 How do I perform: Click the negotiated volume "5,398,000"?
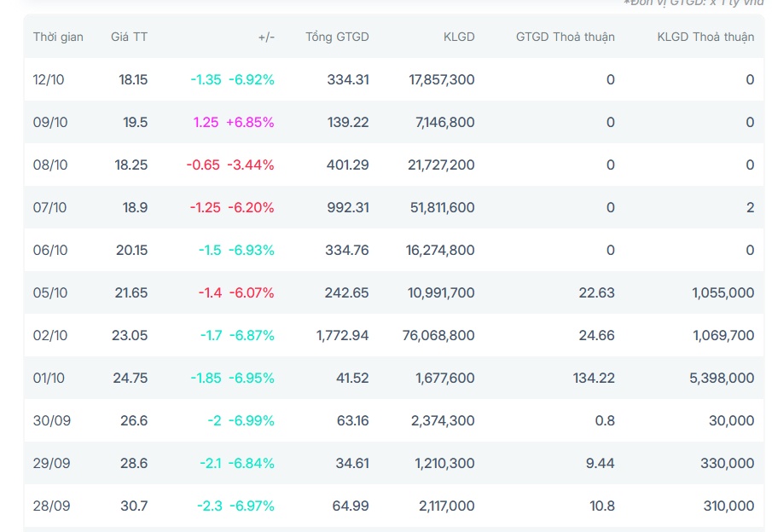[x=722, y=378]
